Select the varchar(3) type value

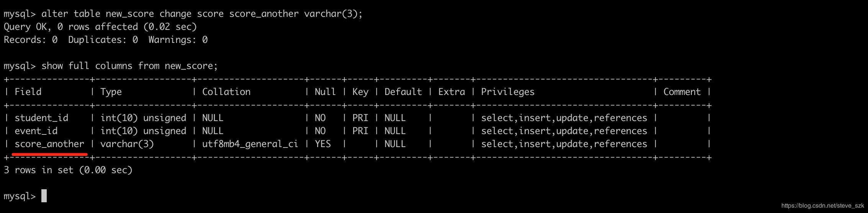[x=127, y=144]
